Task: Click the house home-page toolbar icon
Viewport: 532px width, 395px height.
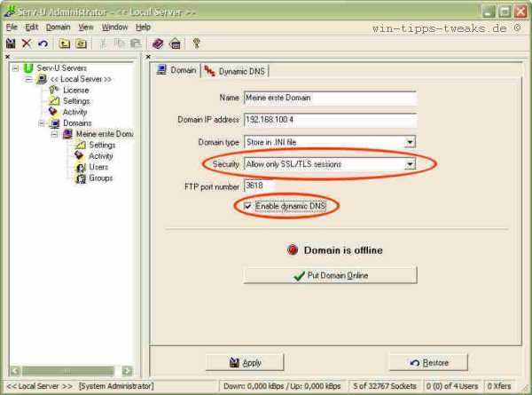Action: 175,43
